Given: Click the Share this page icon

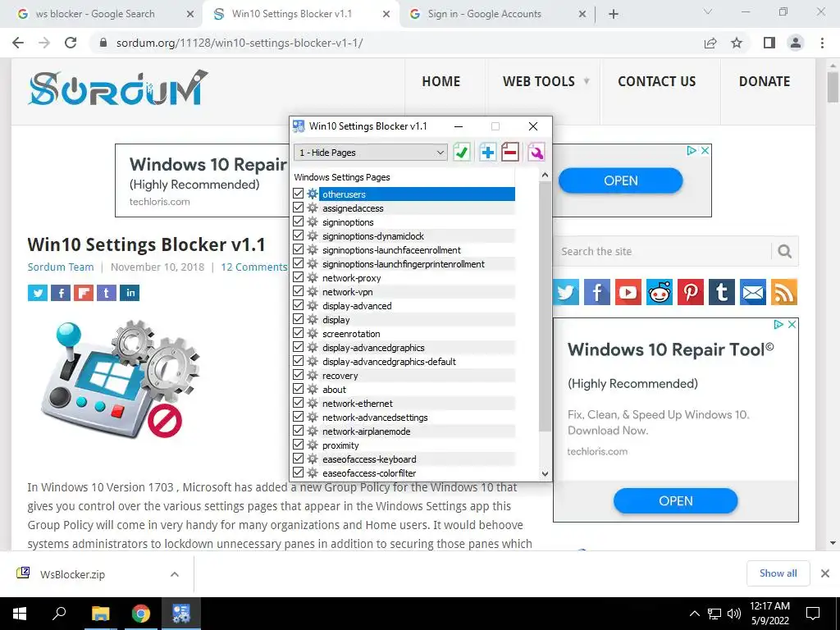Looking at the screenshot, I should click(x=710, y=43).
